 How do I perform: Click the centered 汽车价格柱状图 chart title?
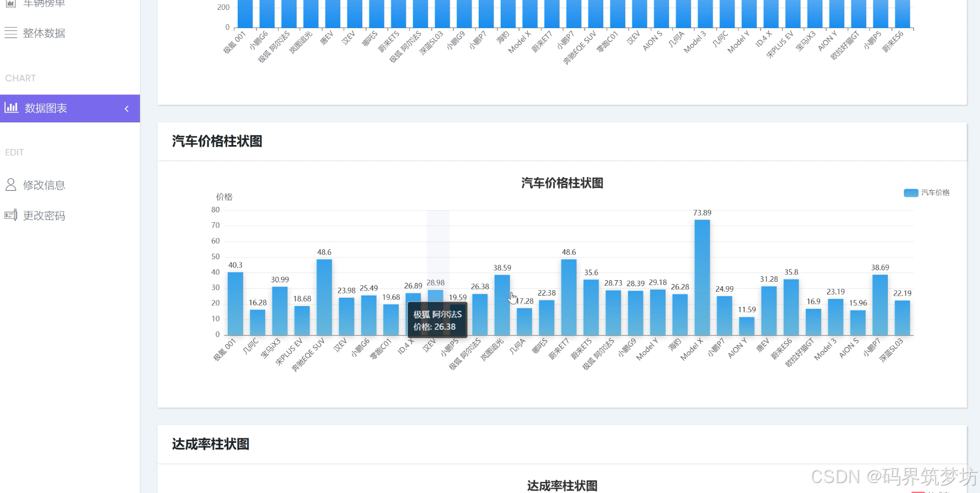click(562, 183)
